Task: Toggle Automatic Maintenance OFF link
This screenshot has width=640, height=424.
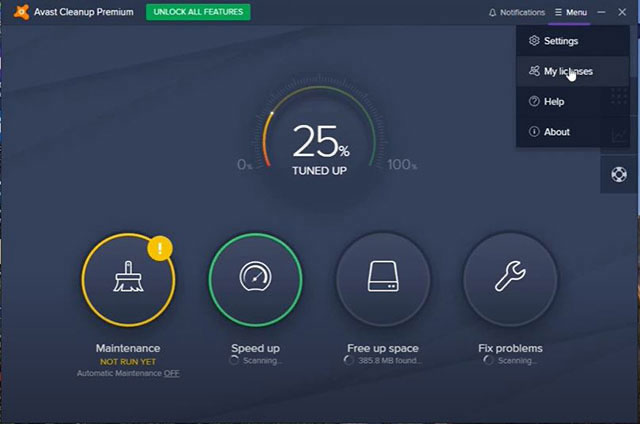Action: [x=171, y=373]
